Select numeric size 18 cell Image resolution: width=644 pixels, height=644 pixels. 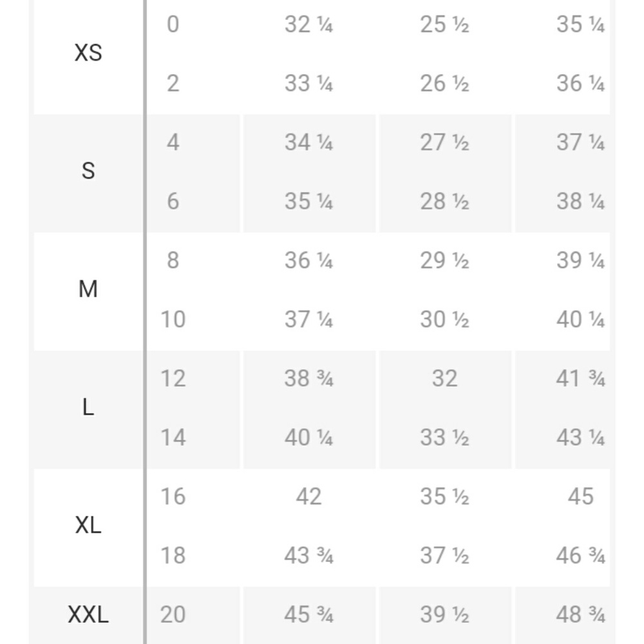point(173,555)
